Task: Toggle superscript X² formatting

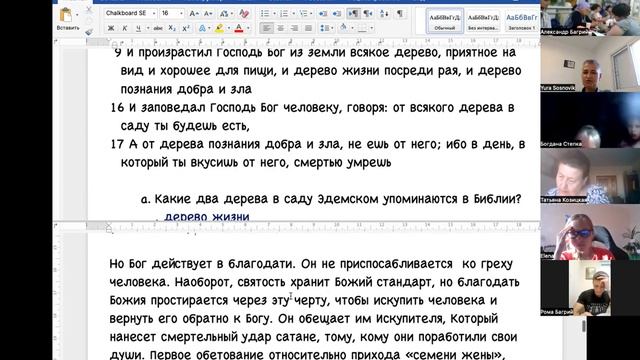Action: [186, 28]
